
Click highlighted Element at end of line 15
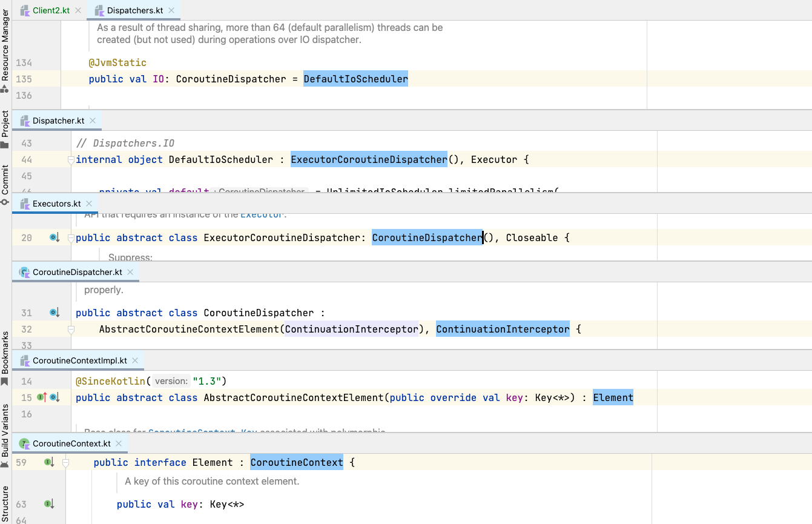pyautogui.click(x=613, y=397)
